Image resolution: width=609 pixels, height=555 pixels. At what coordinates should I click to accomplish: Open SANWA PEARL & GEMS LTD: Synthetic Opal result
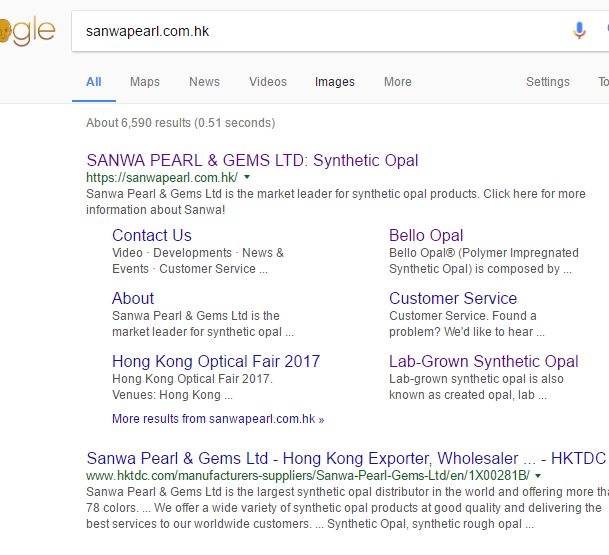(252, 160)
